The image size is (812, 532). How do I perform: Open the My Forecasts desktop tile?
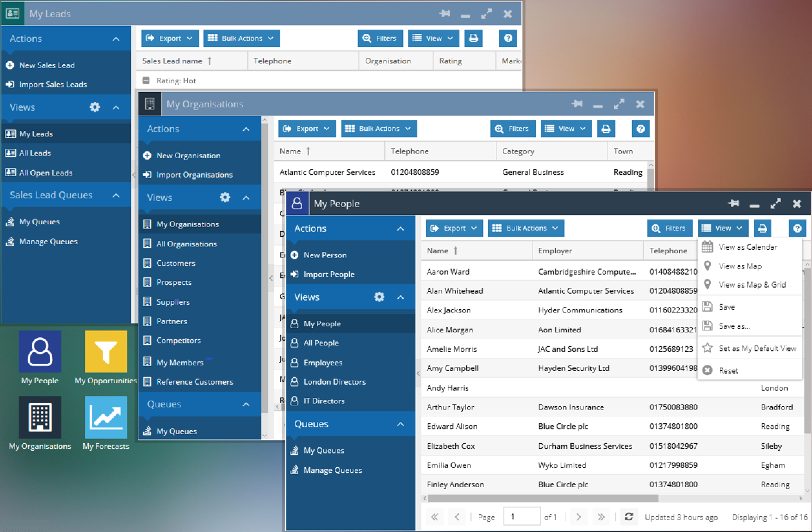coord(106,418)
